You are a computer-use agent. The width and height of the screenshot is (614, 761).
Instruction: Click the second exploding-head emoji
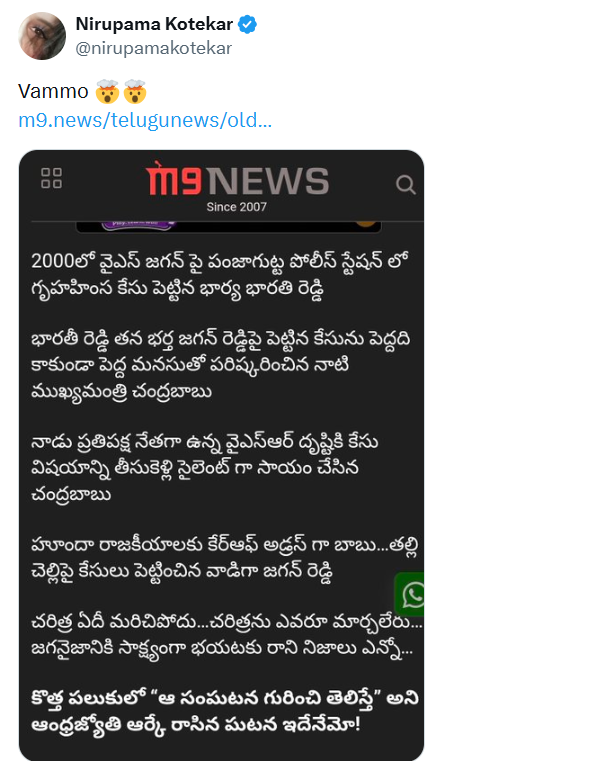[135, 91]
